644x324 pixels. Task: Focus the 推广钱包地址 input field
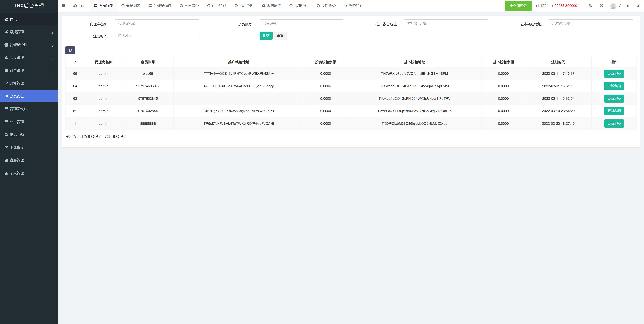[x=446, y=24]
